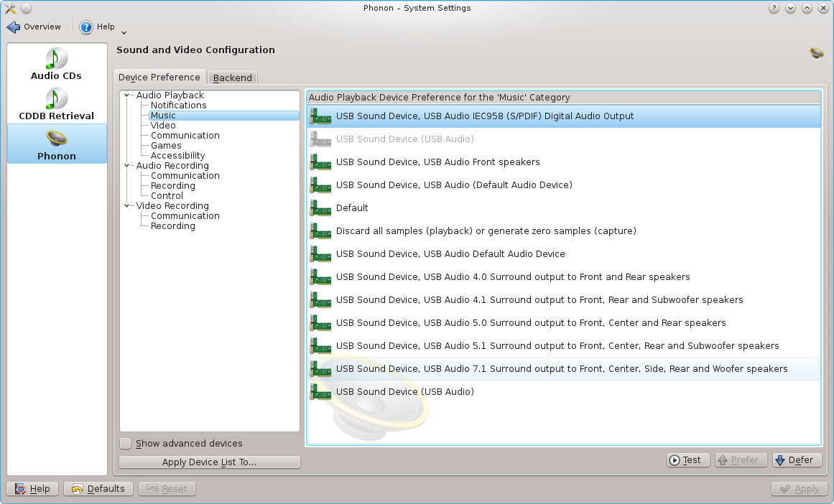Enable Show advanced devices checkbox
This screenshot has height=504, width=834.
click(126, 444)
